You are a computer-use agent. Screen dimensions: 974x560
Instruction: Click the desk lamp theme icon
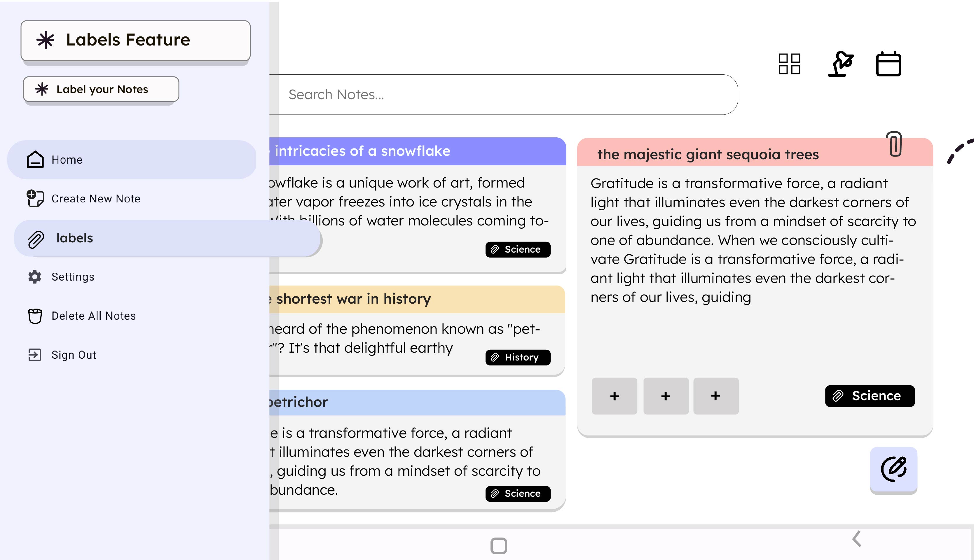(841, 64)
